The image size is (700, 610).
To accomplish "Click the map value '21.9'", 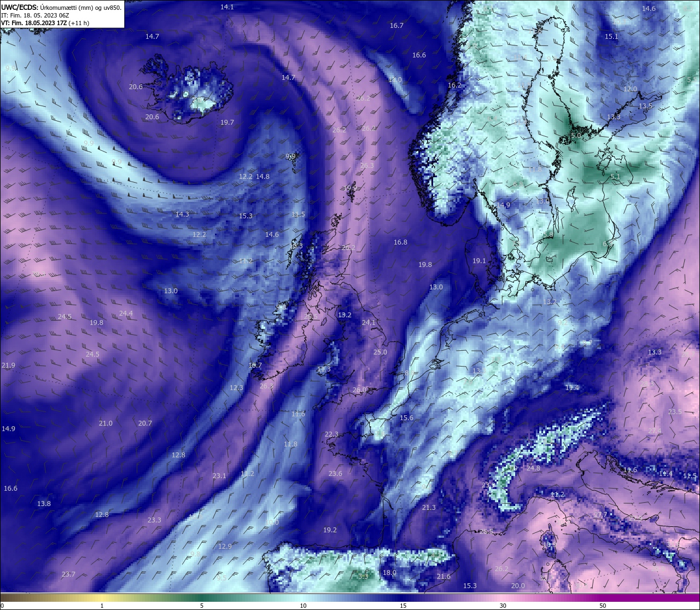I will click(8, 365).
